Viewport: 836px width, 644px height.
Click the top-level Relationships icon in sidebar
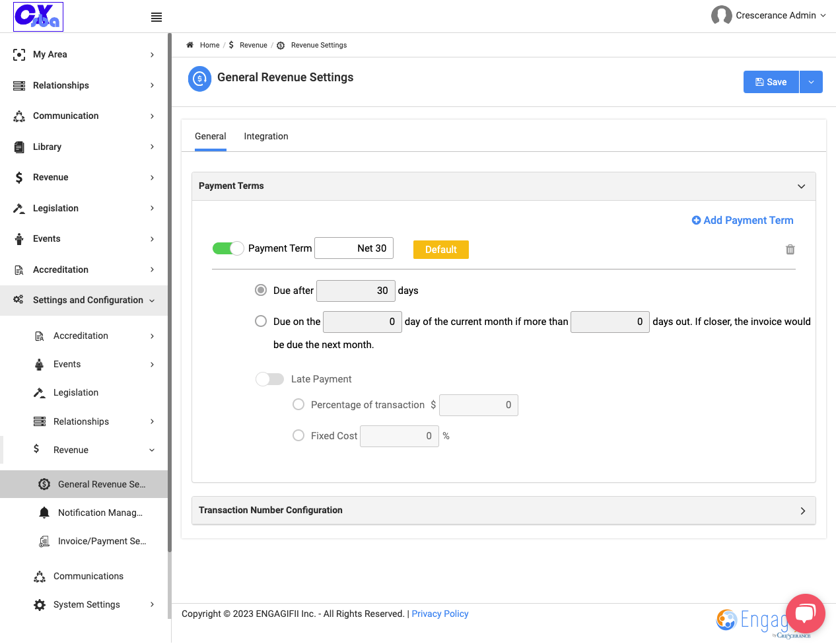[19, 85]
